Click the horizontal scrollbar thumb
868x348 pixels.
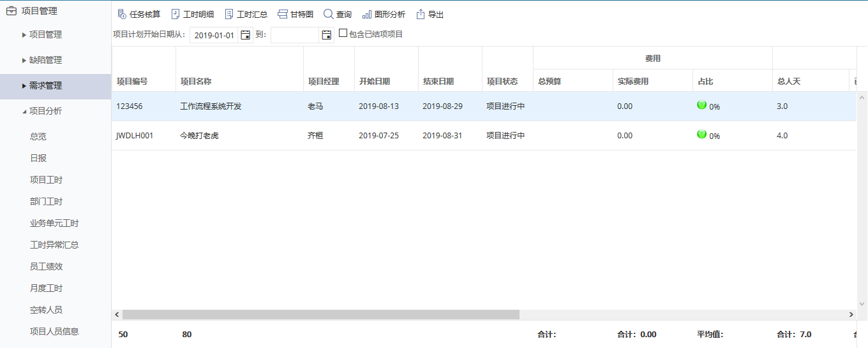click(320, 314)
